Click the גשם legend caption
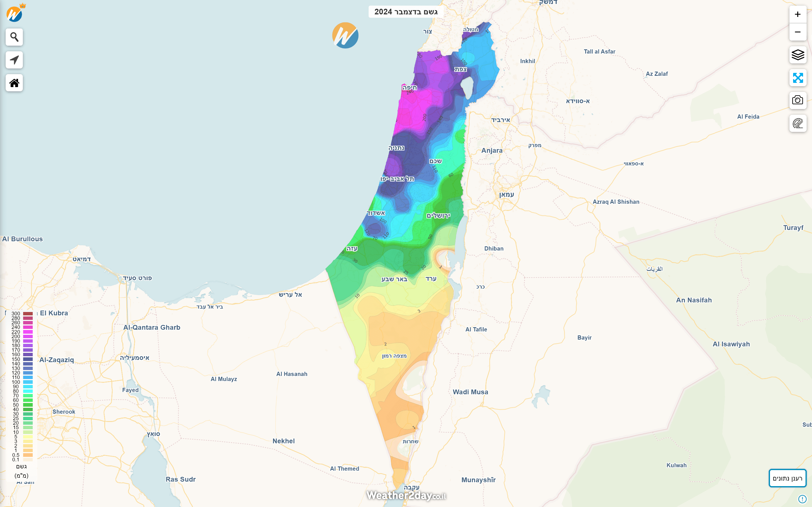The height and width of the screenshot is (507, 812). coord(21,466)
